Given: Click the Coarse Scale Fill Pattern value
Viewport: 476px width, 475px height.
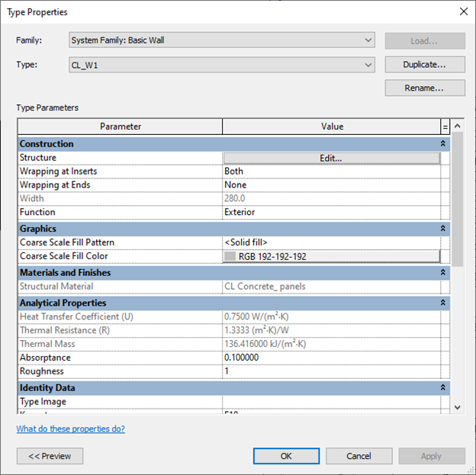Looking at the screenshot, I should [331, 242].
